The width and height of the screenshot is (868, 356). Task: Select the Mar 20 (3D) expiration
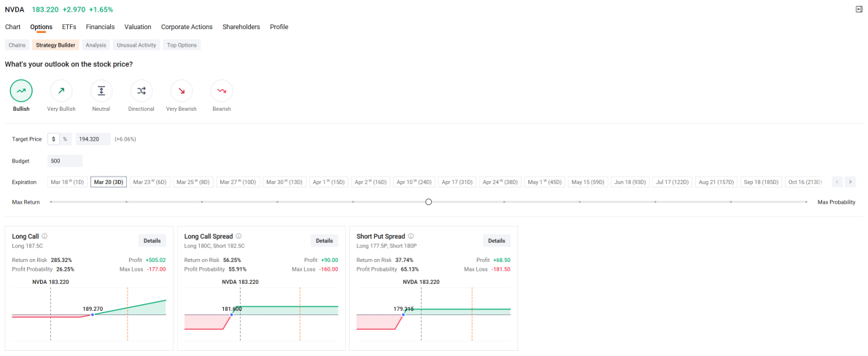coord(109,182)
